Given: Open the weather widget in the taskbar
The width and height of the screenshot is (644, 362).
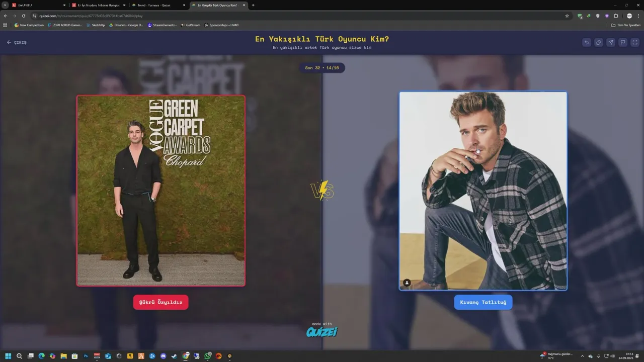Looking at the screenshot, I should 556,356.
